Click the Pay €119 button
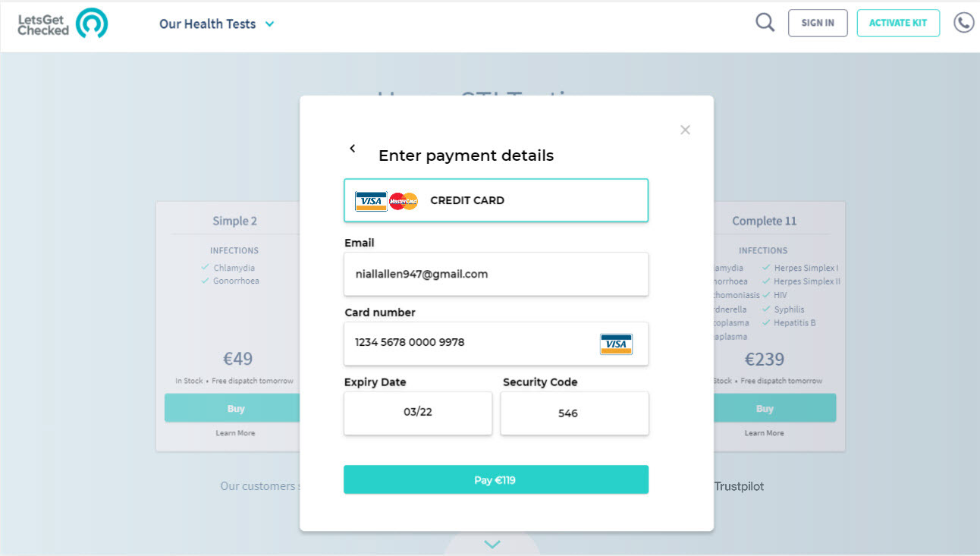Image resolution: width=980 pixels, height=556 pixels. pyautogui.click(x=496, y=479)
